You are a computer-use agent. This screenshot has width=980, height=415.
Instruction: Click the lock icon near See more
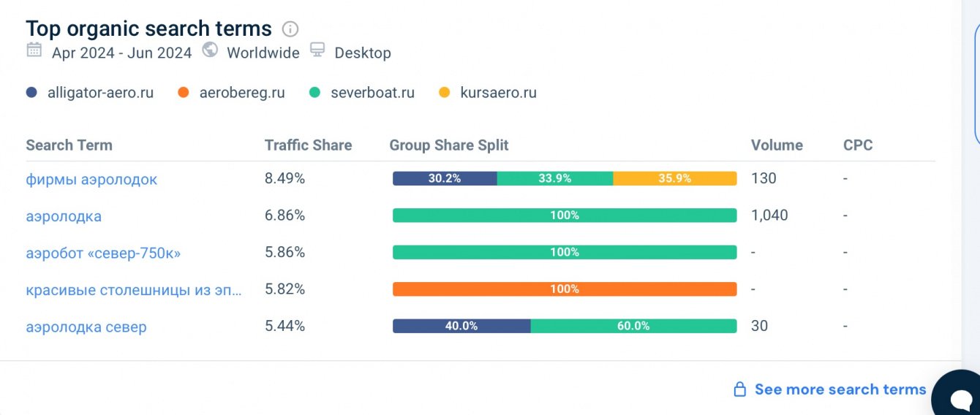tap(739, 389)
